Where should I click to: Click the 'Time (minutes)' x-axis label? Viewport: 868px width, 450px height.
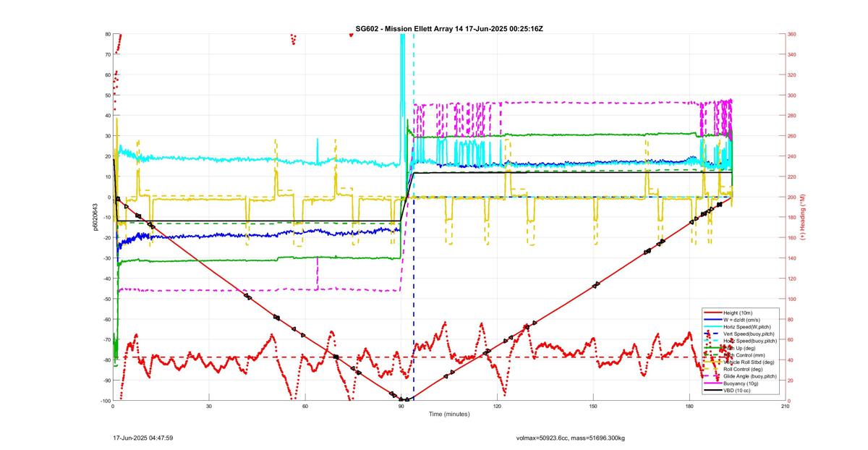(x=448, y=415)
